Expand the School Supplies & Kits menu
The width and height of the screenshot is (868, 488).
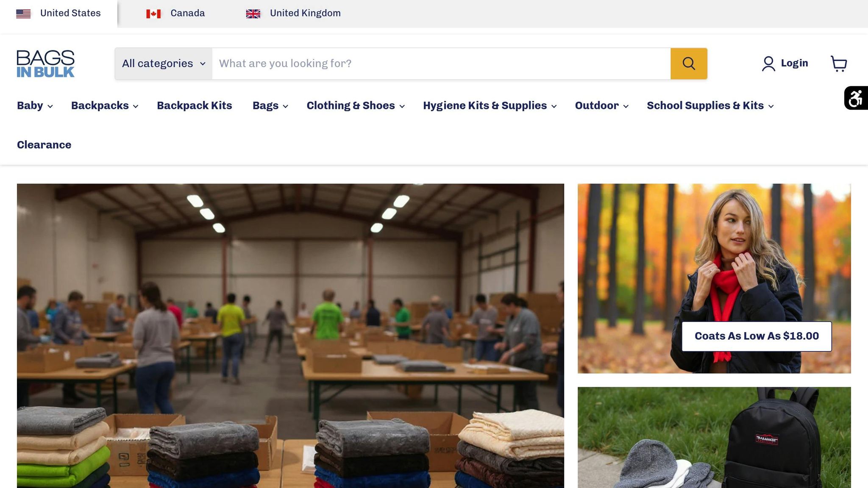pos(710,105)
